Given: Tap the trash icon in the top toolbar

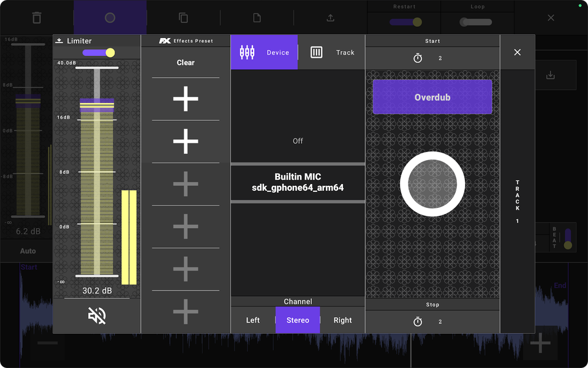Looking at the screenshot, I should coord(37,18).
